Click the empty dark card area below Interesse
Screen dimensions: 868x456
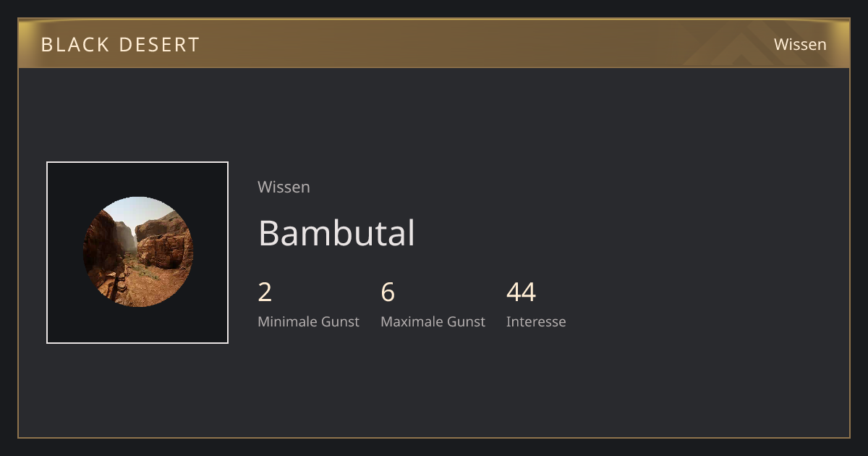tap(536, 384)
